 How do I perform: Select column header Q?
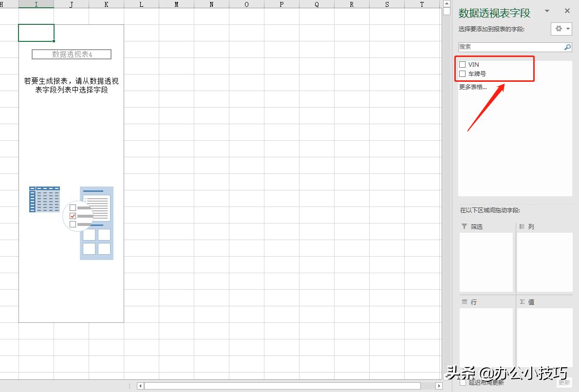[317, 4]
